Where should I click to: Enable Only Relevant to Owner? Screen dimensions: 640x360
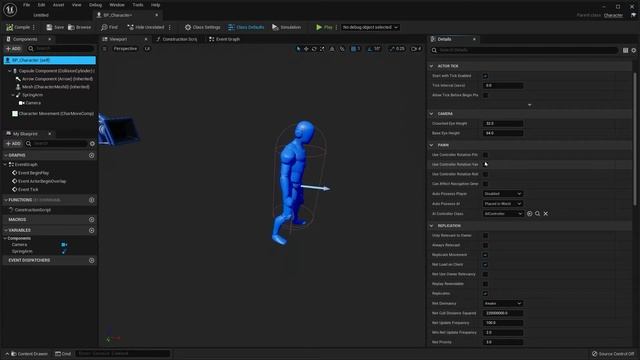(485, 236)
